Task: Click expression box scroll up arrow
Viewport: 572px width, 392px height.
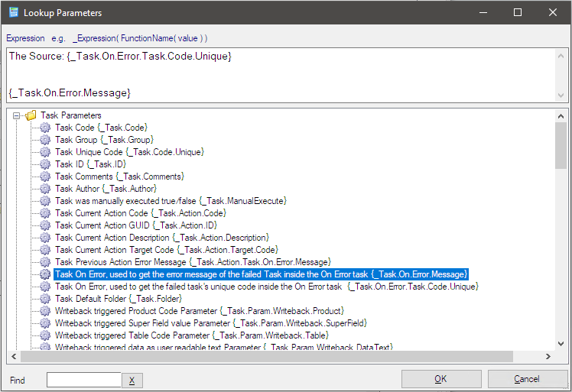Action: [x=561, y=56]
